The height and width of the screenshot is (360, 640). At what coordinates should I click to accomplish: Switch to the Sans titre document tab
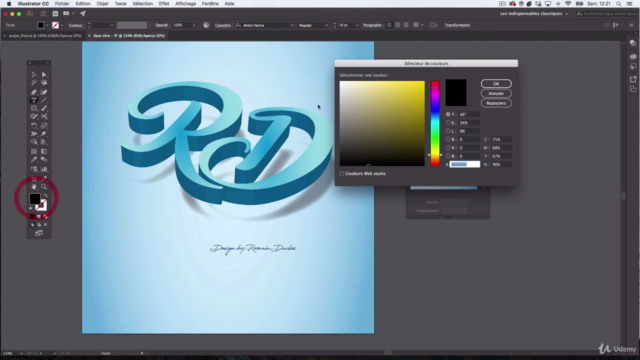pyautogui.click(x=129, y=36)
